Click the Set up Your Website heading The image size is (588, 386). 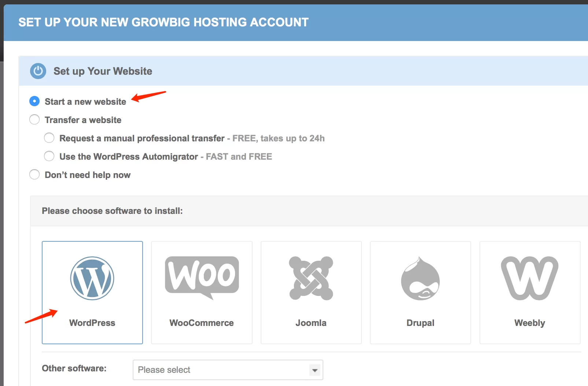click(x=103, y=71)
